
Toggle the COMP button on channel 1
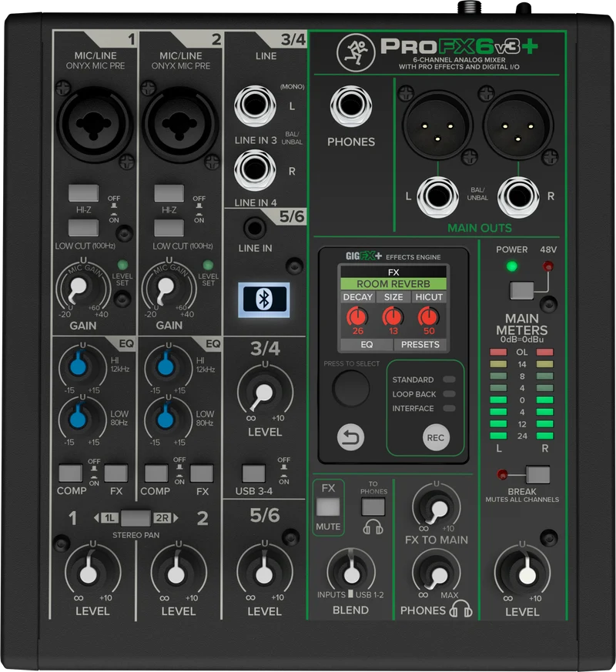click(x=71, y=473)
